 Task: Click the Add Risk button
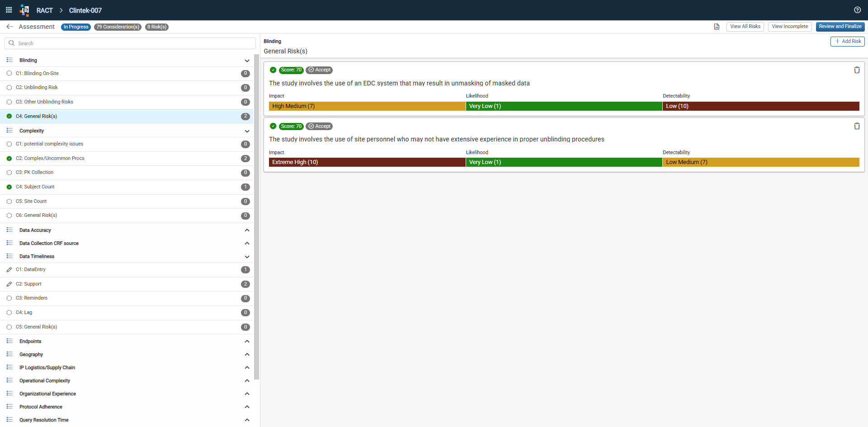pos(848,42)
